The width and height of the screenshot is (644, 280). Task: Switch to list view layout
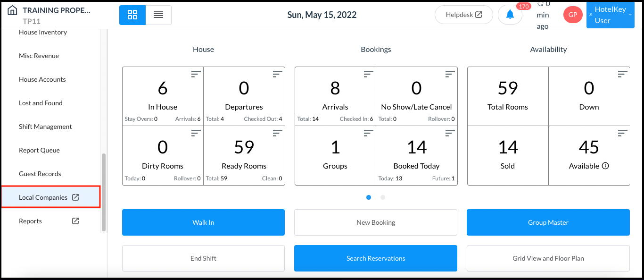(x=158, y=15)
